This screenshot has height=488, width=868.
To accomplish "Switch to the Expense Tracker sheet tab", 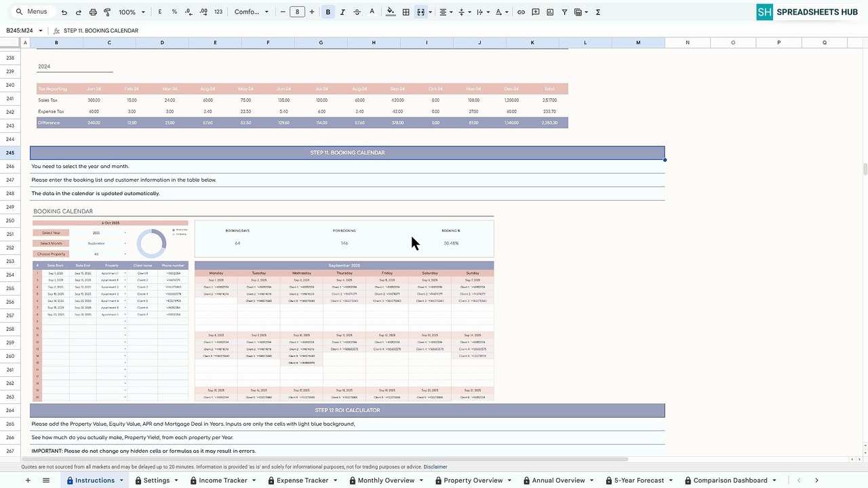I will (302, 481).
